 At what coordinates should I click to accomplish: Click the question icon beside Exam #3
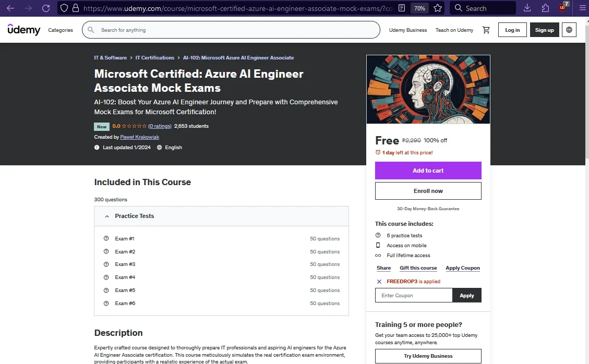(x=106, y=264)
